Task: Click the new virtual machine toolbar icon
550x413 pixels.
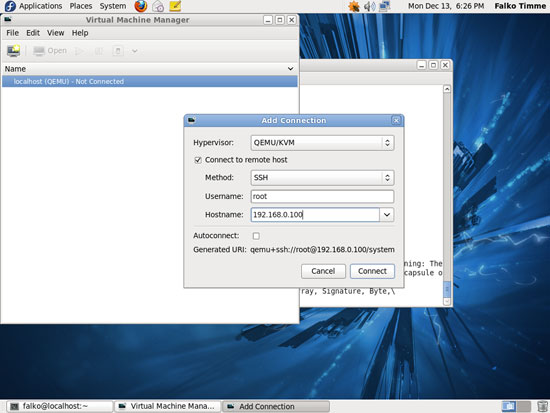Action: 13,51
